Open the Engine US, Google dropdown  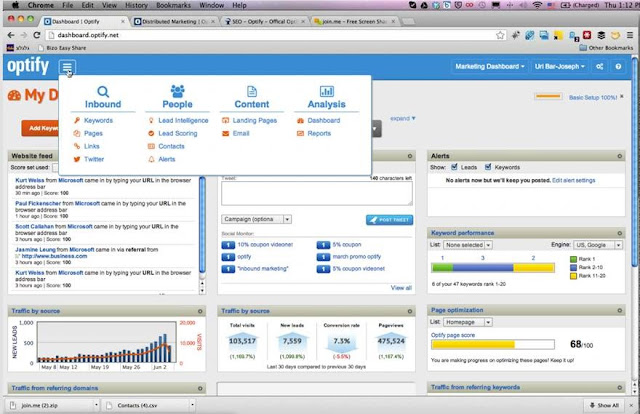(x=598, y=245)
